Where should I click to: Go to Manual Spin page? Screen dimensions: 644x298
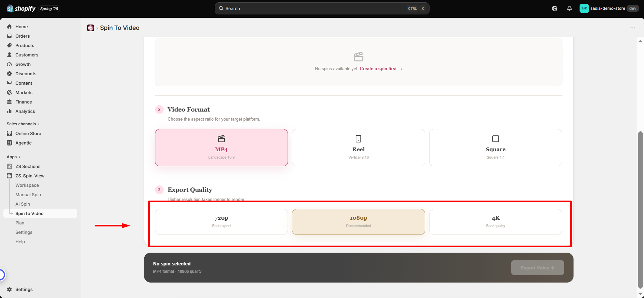(x=28, y=195)
